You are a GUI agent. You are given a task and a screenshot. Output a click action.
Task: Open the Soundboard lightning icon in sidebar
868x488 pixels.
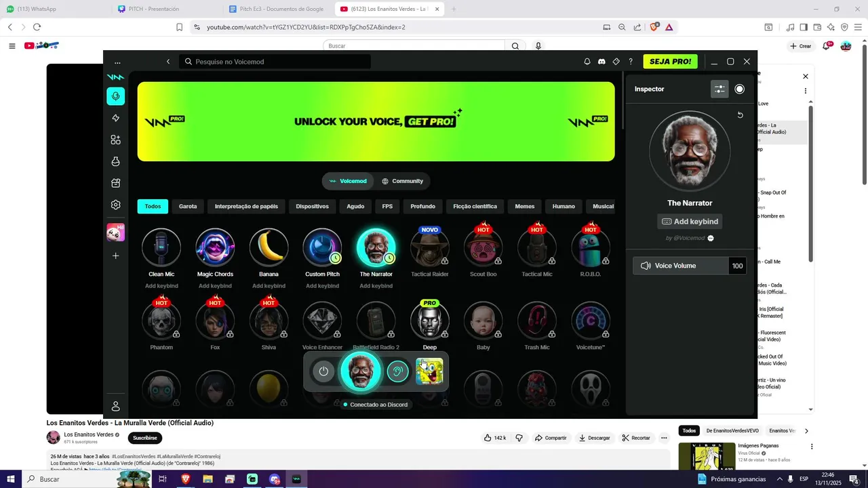pos(115,118)
